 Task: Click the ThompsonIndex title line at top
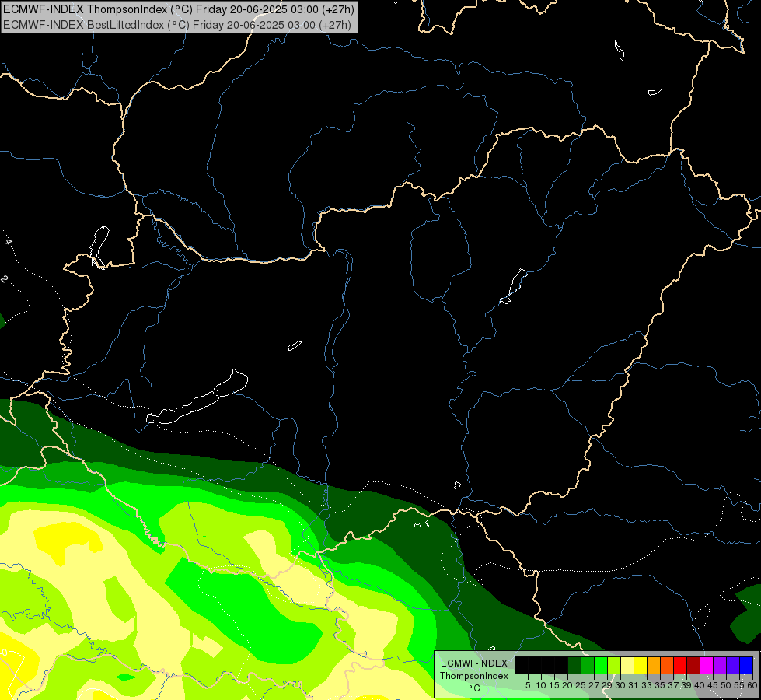[x=179, y=9]
